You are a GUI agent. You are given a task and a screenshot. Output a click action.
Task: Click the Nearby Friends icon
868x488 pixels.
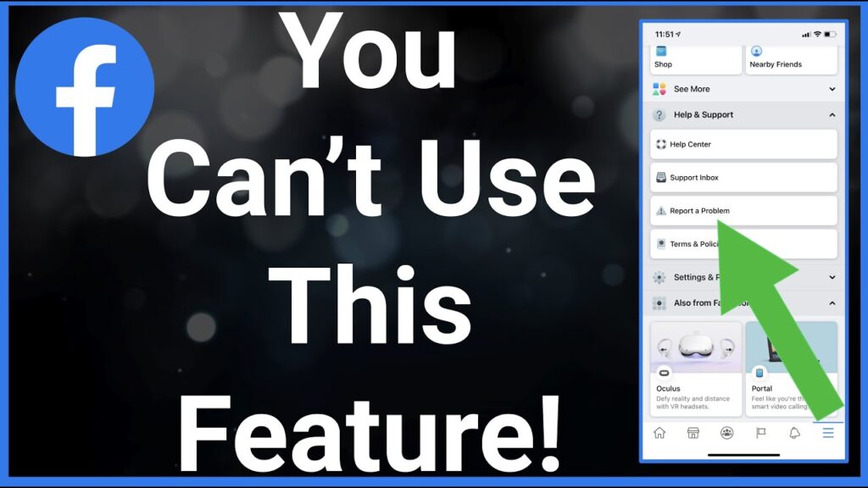tap(756, 52)
